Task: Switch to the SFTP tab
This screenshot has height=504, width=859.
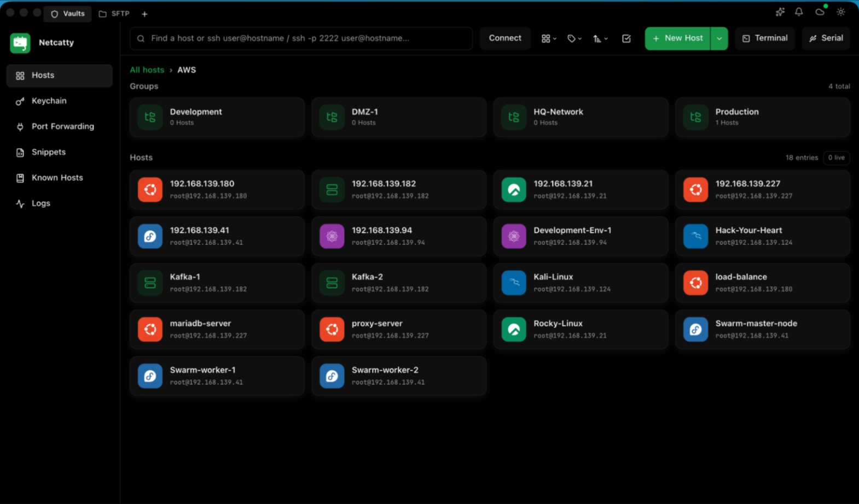Action: 114,14
